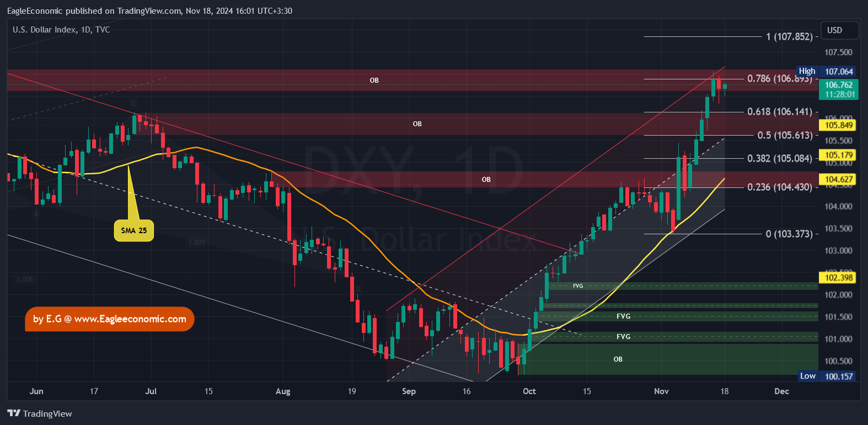Click the 1 (107.852) Fibonacci label
Screen dimensions: 868x425
789,36
